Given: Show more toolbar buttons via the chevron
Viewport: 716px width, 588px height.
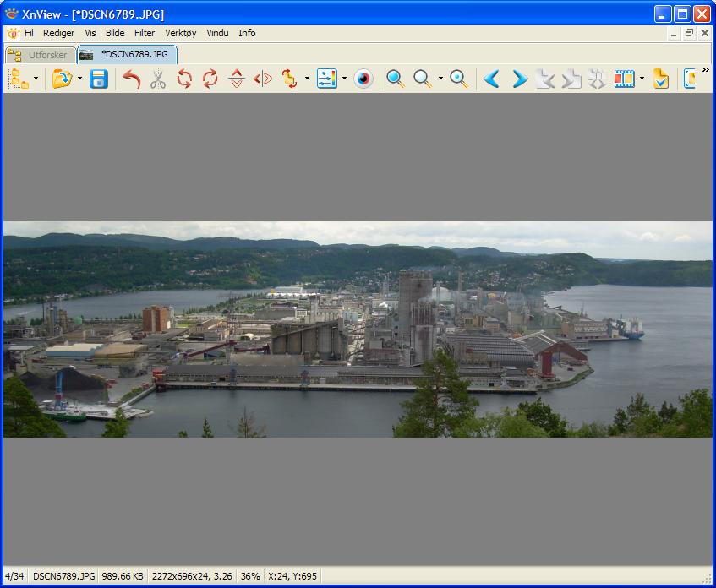Looking at the screenshot, I should point(706,70).
